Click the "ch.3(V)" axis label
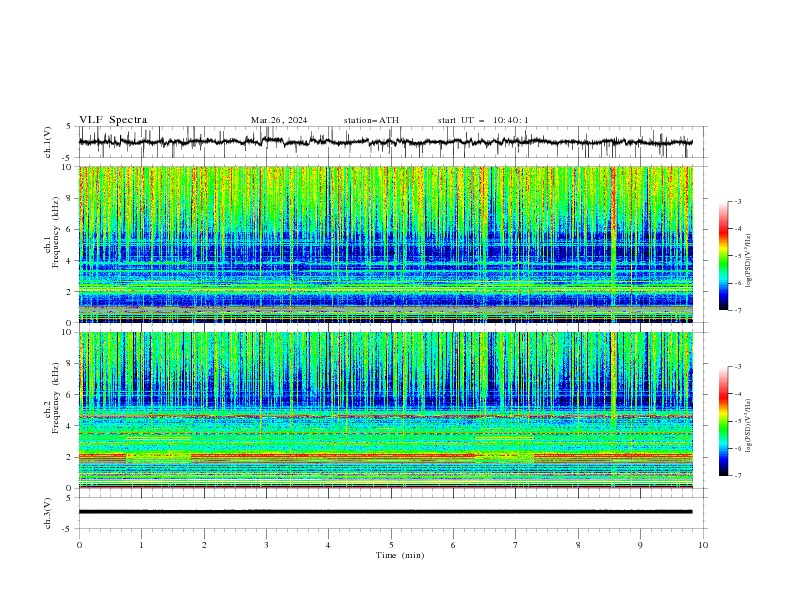The height and width of the screenshot is (612, 792). click(x=48, y=513)
